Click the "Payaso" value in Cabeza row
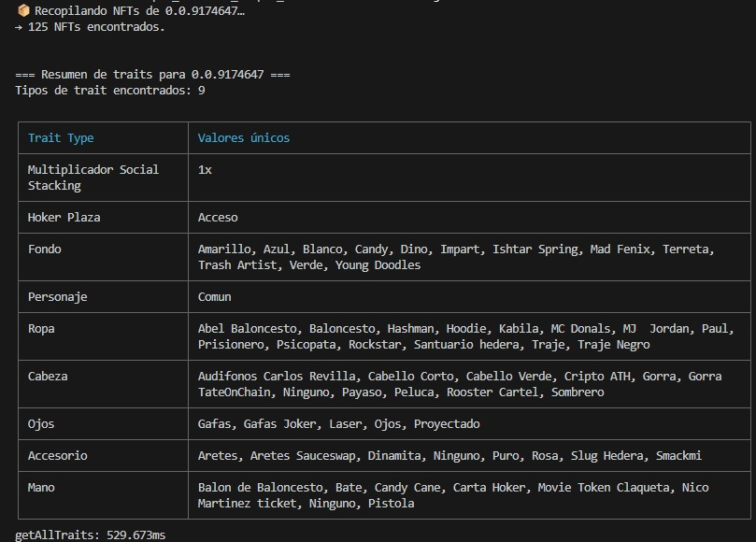 [x=362, y=392]
